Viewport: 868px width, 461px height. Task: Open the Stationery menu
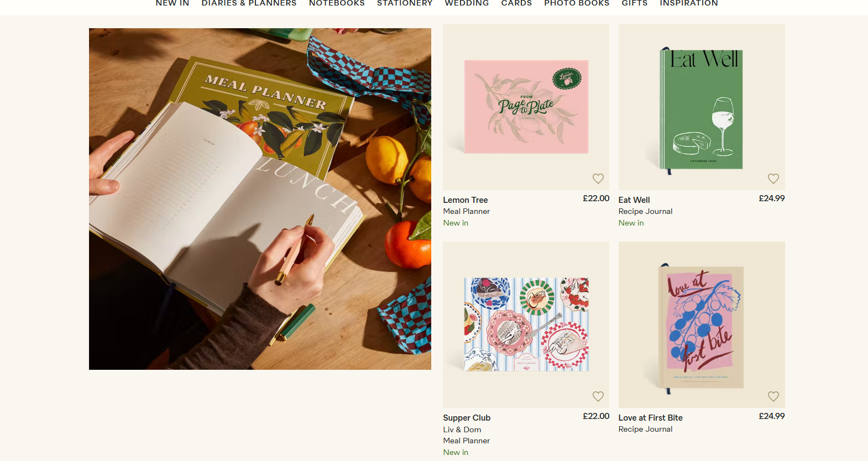(x=405, y=3)
